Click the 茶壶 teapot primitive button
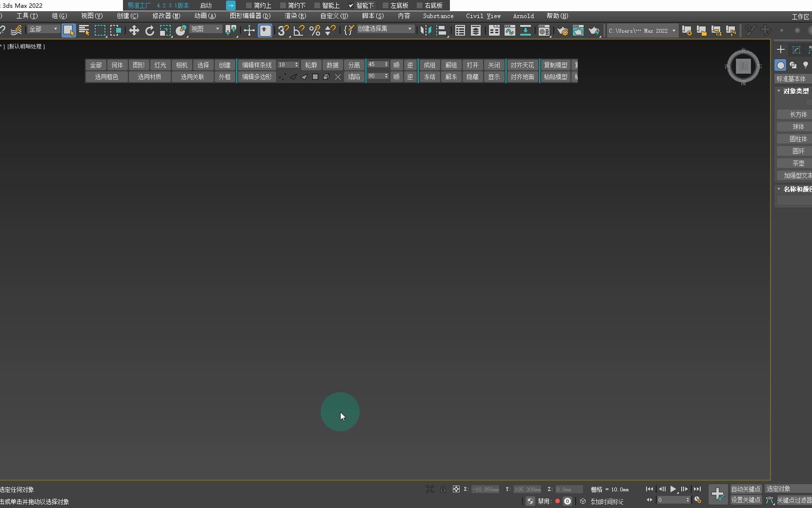The image size is (812, 508). 794,163
